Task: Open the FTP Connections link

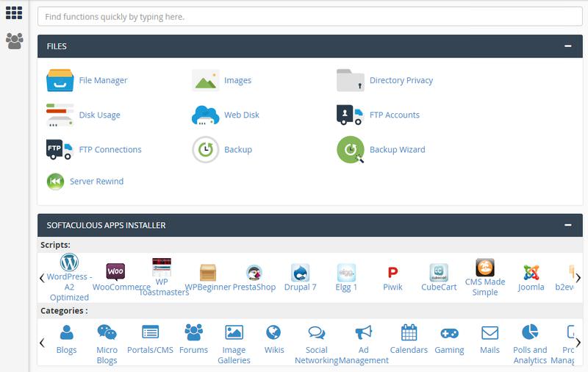Action: coord(110,149)
